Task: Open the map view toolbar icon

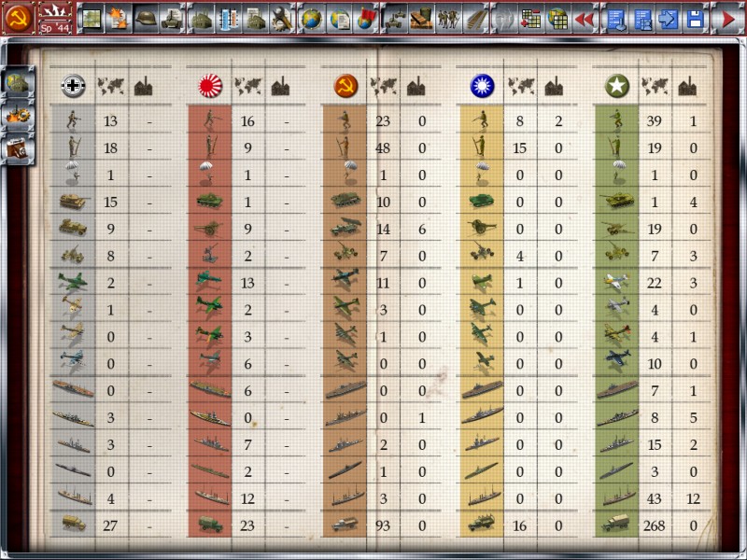Action: (x=92, y=19)
